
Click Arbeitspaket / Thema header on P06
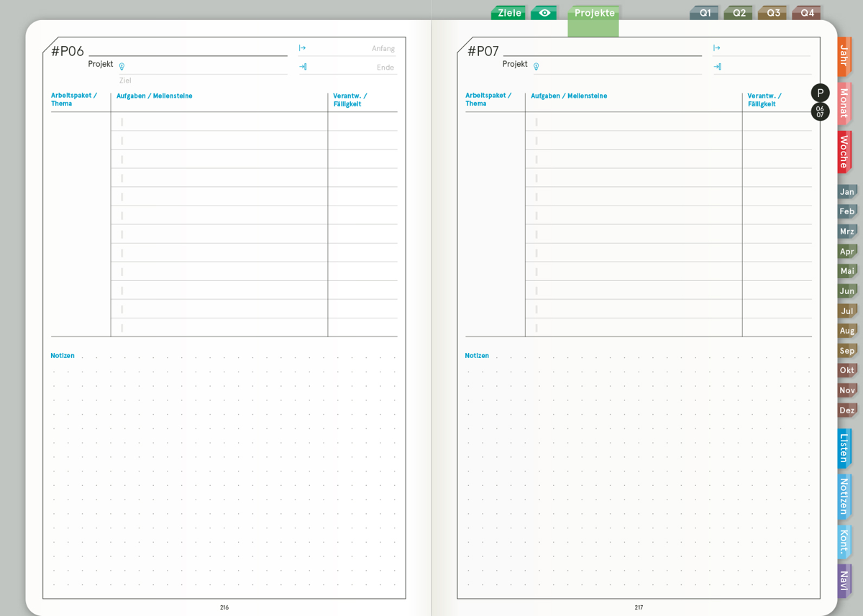click(x=74, y=99)
